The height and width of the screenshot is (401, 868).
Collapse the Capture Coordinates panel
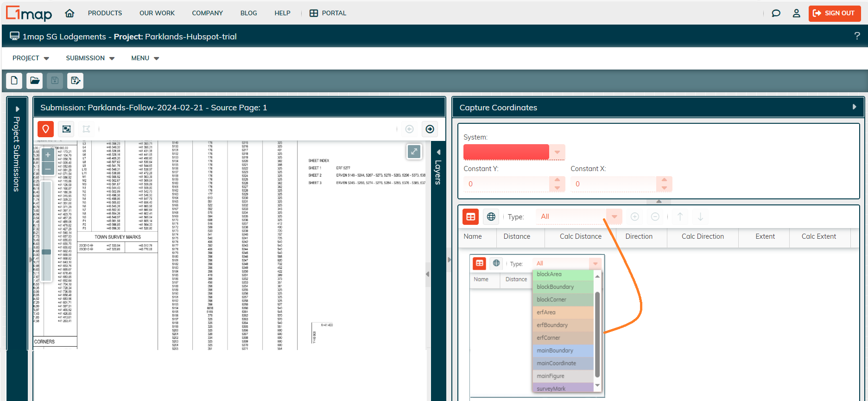(854, 107)
